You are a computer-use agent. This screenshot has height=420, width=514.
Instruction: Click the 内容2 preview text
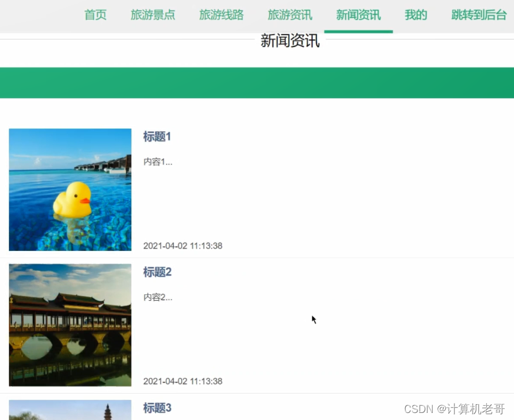pyautogui.click(x=157, y=297)
